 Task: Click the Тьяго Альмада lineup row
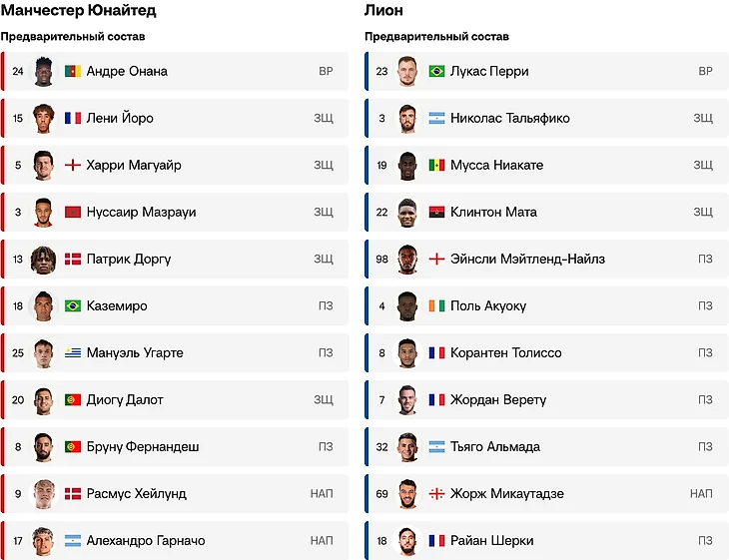546,447
